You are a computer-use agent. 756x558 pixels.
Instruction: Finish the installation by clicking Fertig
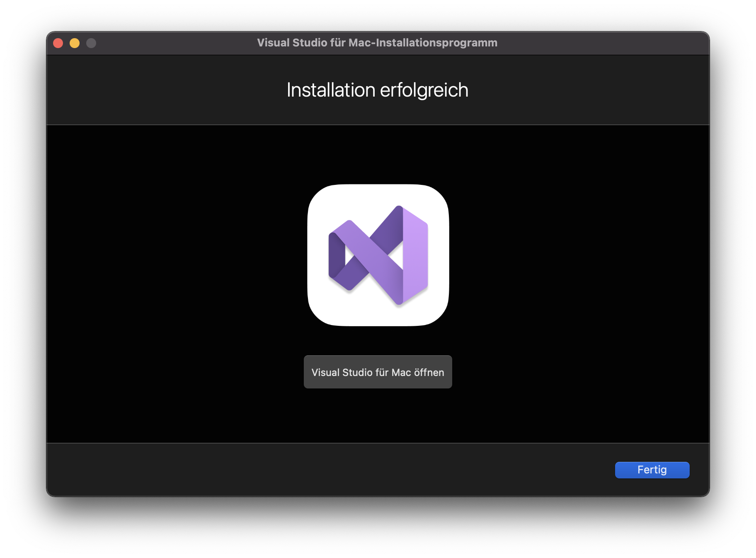tap(652, 470)
